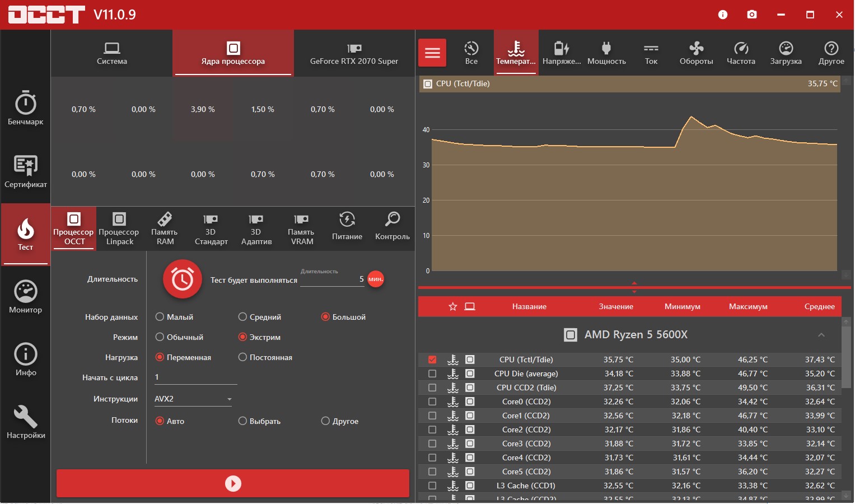
Task: Select the Температура sensor tab
Action: point(516,53)
